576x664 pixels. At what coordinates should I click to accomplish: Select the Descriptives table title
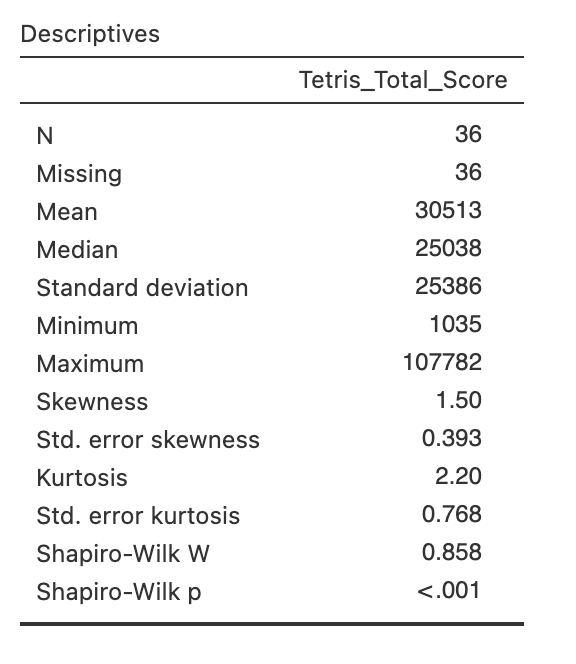pyautogui.click(x=90, y=34)
